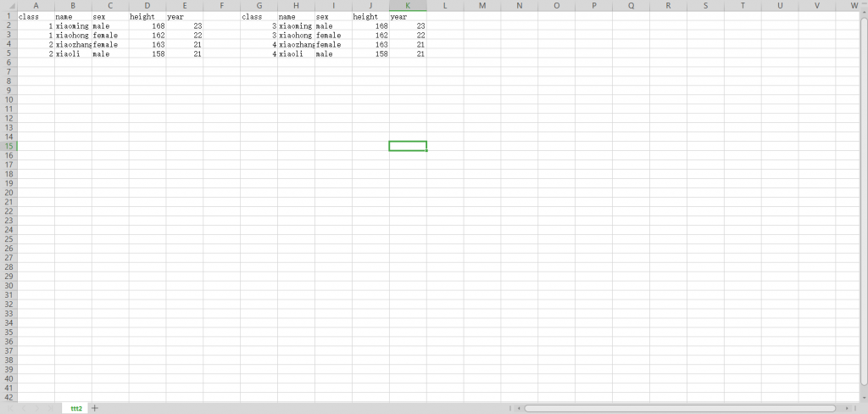Select cell H4 containing xiaozhang
This screenshot has height=414, width=868.
(296, 44)
